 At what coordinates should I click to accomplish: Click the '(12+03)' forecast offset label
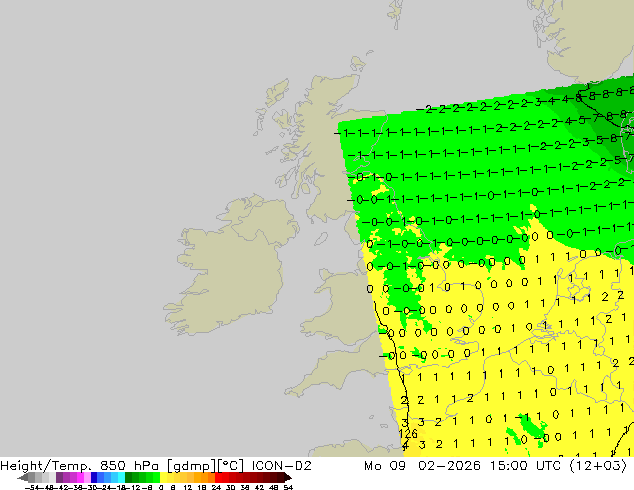[x=598, y=466]
